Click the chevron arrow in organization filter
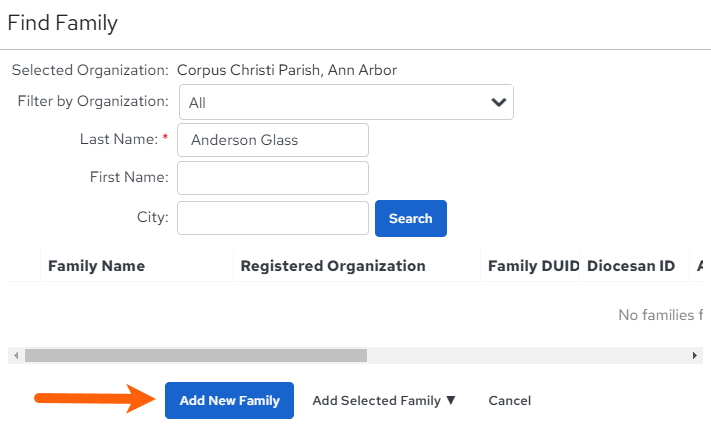711x430 pixels. pos(499,102)
